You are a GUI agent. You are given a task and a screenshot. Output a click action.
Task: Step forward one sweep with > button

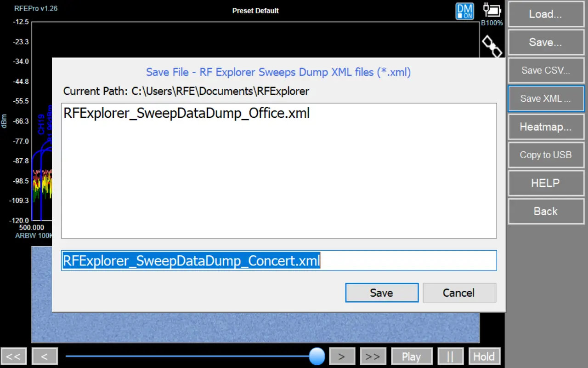point(341,356)
